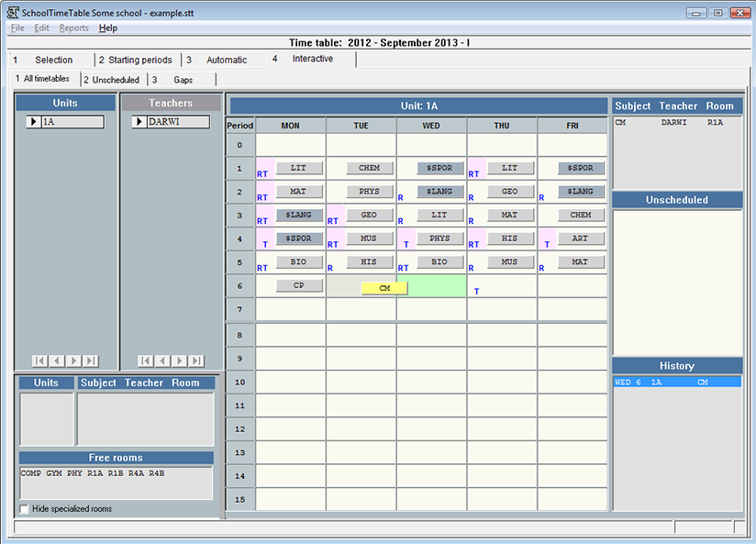Click the R4B room in Free rooms
Viewport: 756px width, 544px height.
(x=157, y=473)
